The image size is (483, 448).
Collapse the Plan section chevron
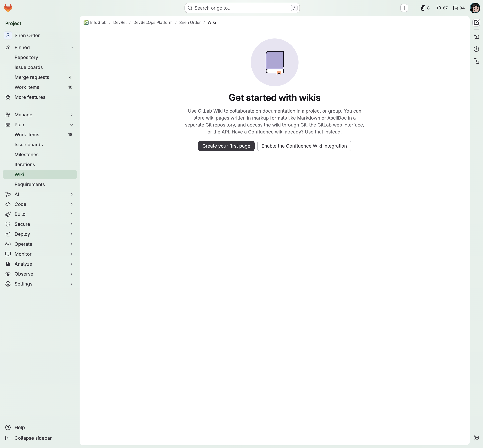(x=71, y=125)
